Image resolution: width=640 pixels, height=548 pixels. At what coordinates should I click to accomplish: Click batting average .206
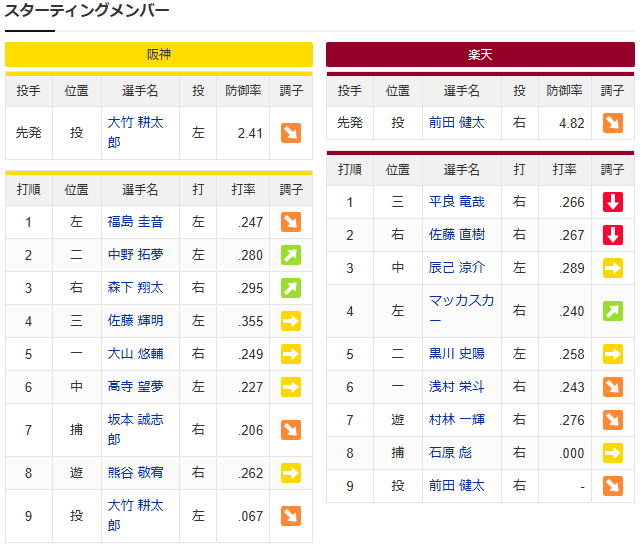(251, 430)
